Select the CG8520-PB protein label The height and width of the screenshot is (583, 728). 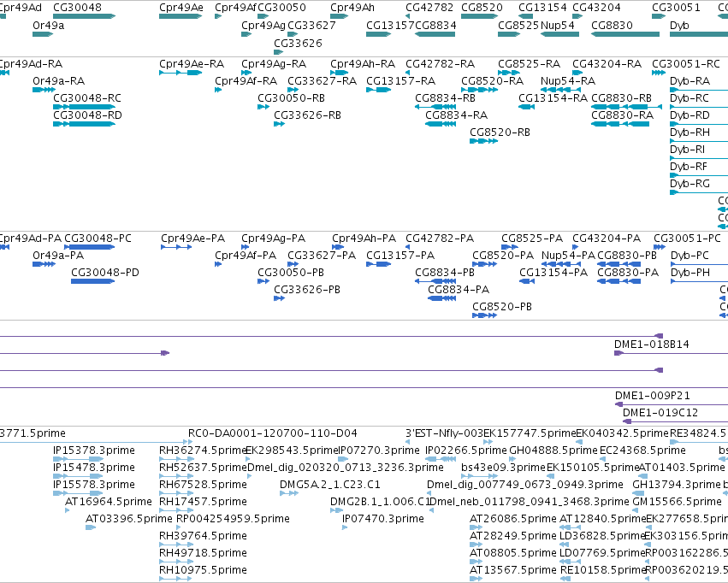point(502,307)
